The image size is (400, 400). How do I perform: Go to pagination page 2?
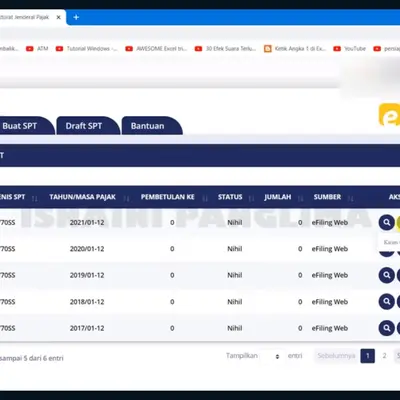(384, 356)
